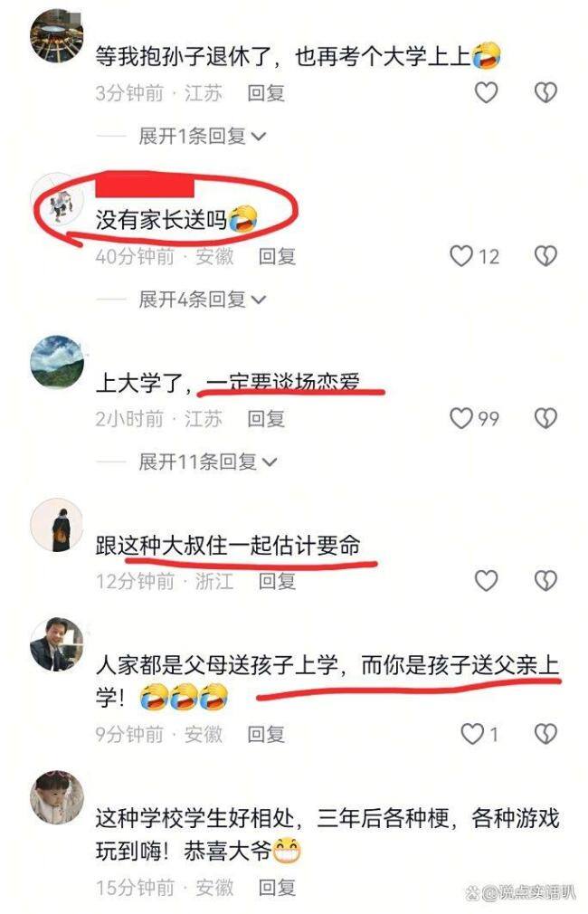Expand 展开11条回复 replies

207,462
